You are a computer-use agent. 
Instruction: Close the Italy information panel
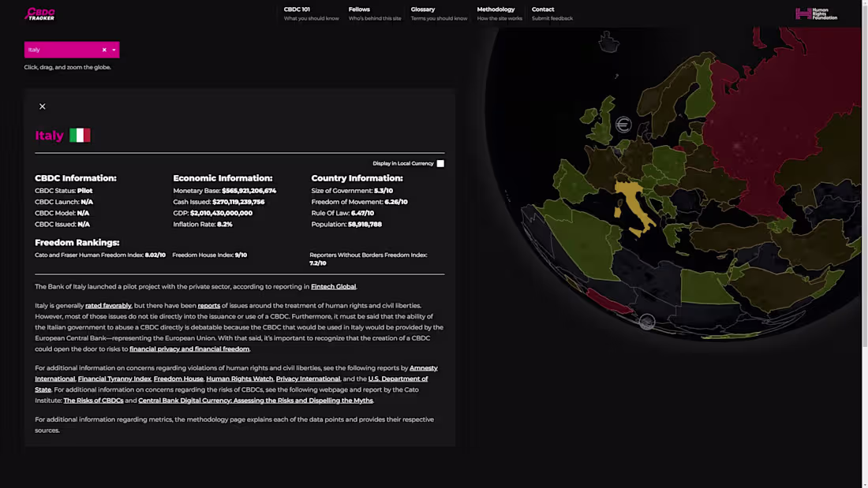point(43,106)
